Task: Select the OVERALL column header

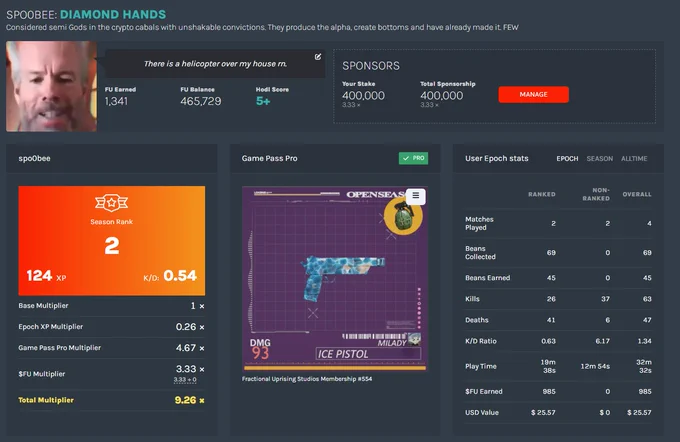Action: click(x=637, y=194)
